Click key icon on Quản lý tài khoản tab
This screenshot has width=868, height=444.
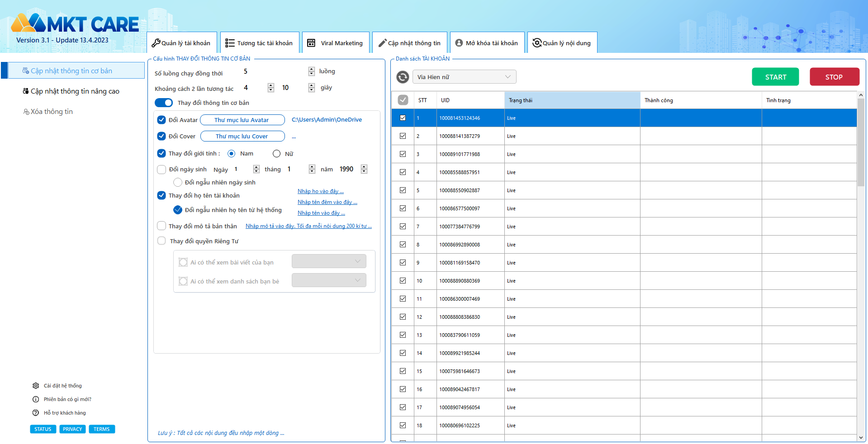[x=156, y=43]
